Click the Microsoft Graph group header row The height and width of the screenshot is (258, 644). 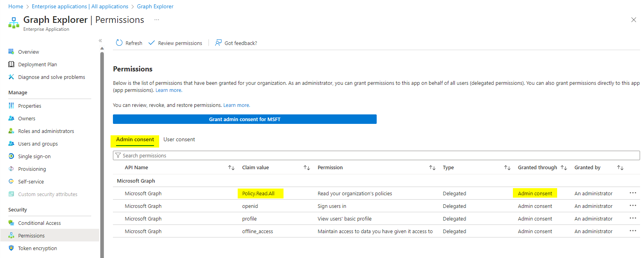376,181
